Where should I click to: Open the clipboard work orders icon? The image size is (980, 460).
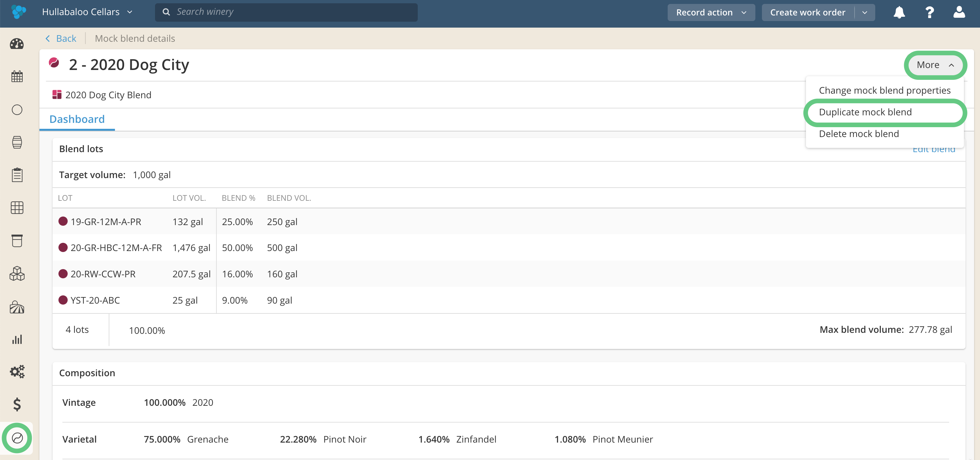tap(17, 175)
